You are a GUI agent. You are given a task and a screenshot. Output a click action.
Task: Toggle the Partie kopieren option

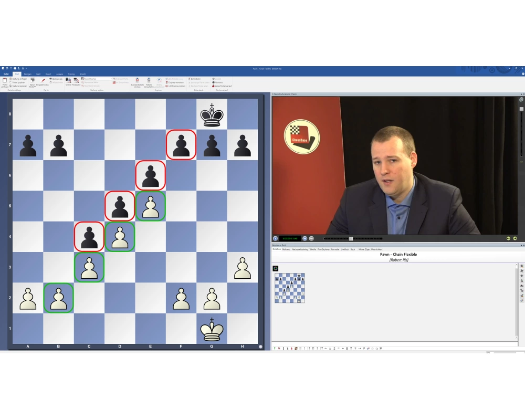(x=18, y=82)
